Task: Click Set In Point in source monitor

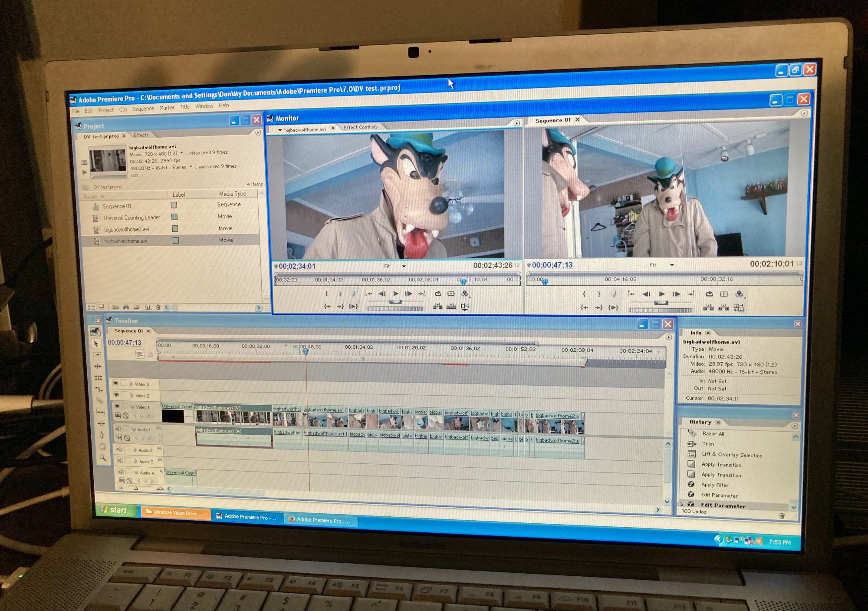Action: [x=326, y=294]
